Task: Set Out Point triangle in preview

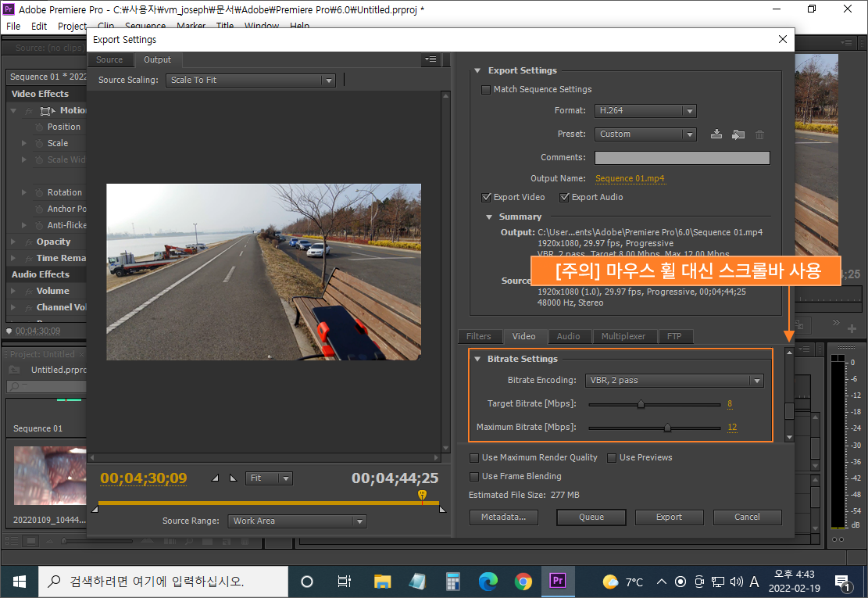Action: pyautogui.click(x=233, y=478)
